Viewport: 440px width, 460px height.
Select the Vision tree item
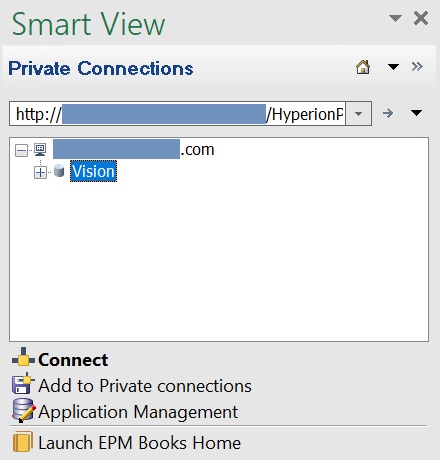[x=93, y=171]
